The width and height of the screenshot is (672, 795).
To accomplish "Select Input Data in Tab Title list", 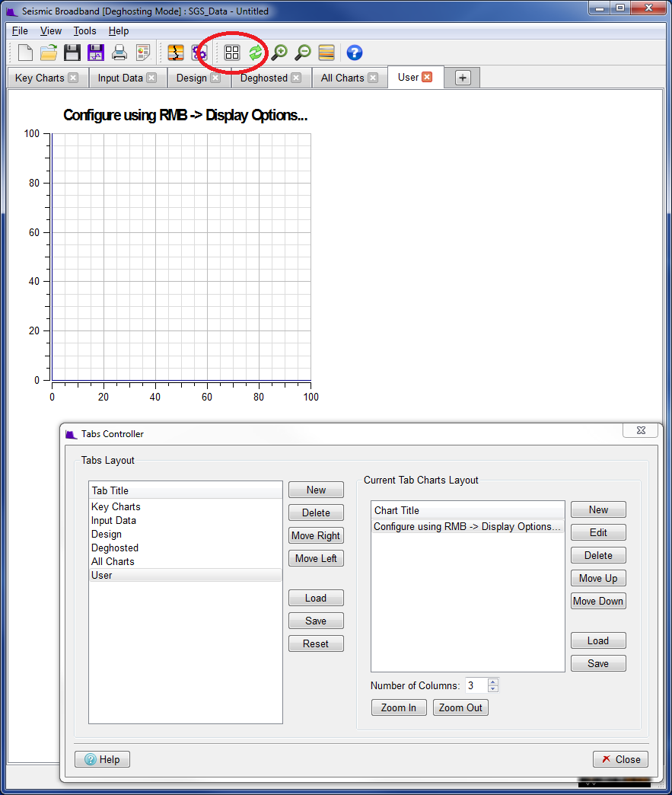I will point(186,520).
